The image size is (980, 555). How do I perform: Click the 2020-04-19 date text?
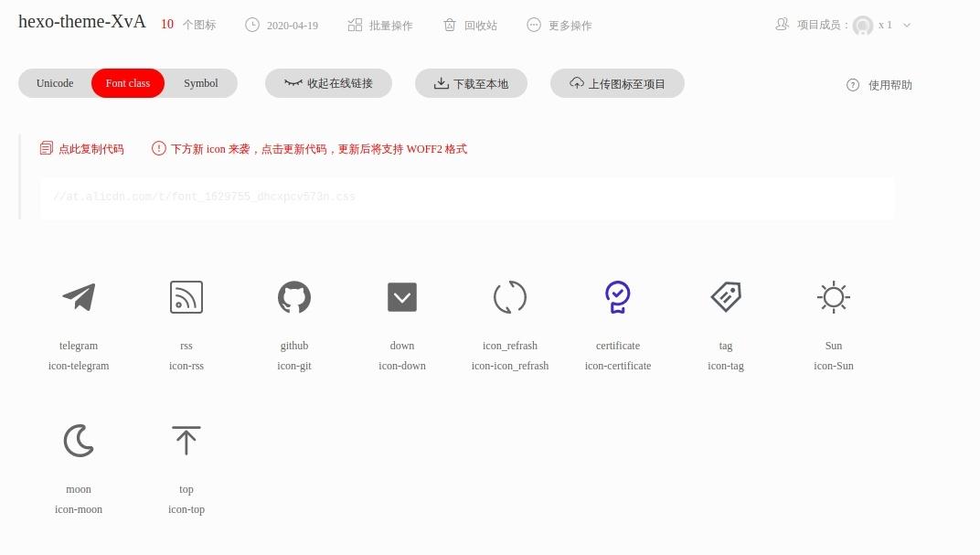coord(293,26)
